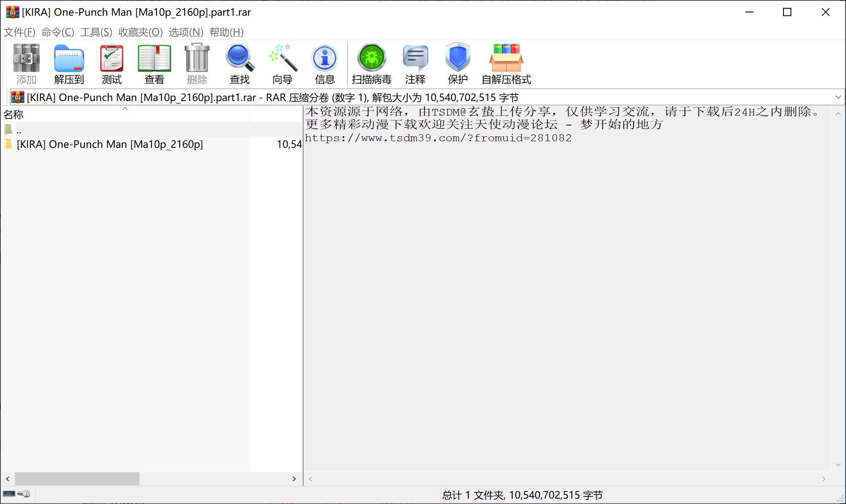Open the Options (选项) menu
This screenshot has width=846, height=504.
click(186, 32)
